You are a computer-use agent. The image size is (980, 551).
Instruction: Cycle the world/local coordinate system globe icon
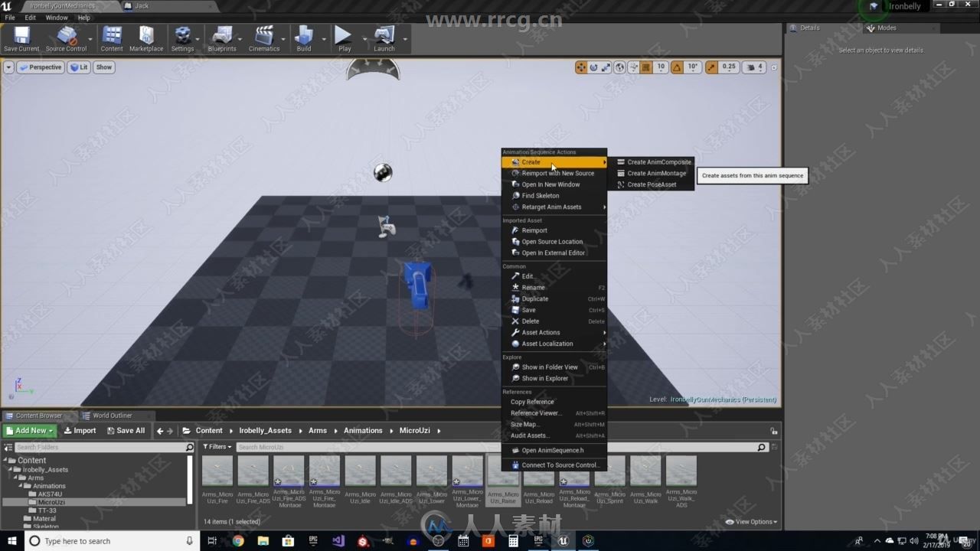click(x=619, y=67)
